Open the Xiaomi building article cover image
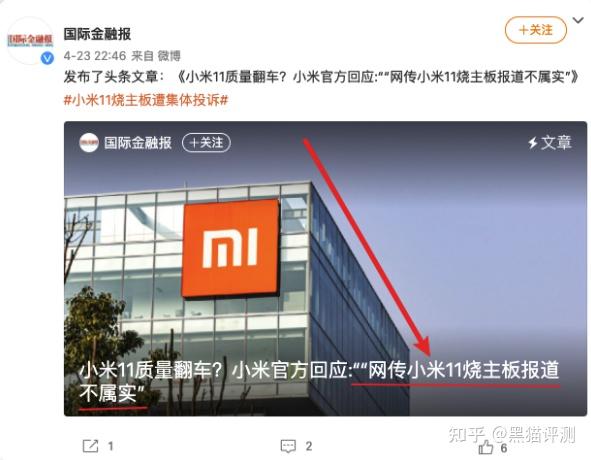 point(325,268)
